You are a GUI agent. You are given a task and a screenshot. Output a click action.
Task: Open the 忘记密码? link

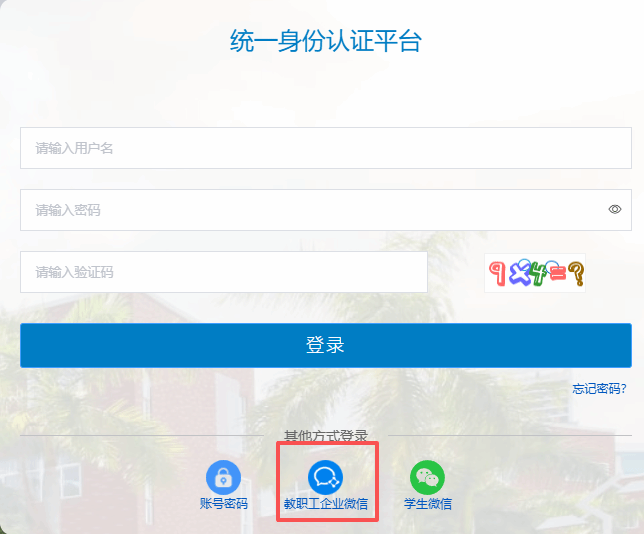[x=600, y=389]
